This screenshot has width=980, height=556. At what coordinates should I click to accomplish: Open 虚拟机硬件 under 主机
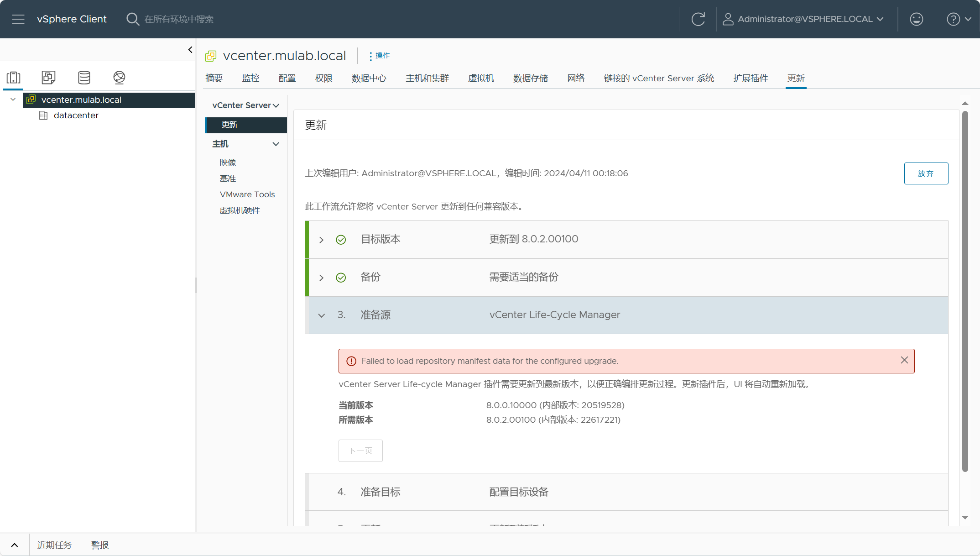(x=240, y=210)
